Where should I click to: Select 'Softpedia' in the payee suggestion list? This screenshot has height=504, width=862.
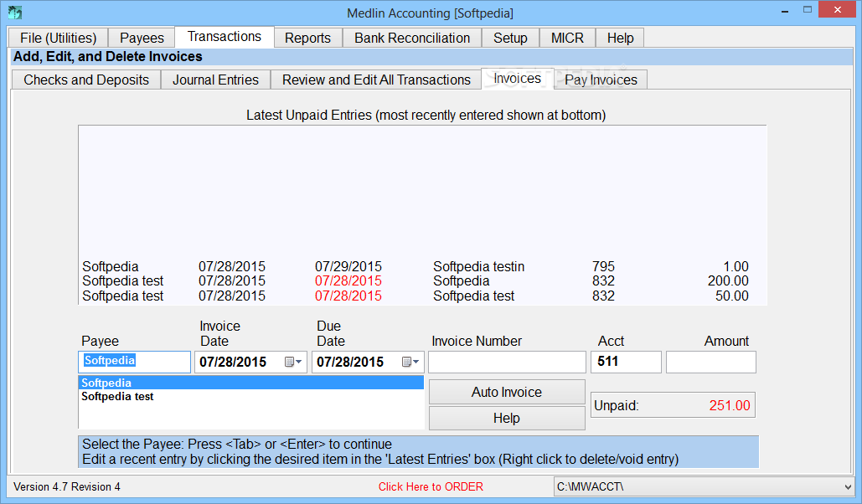pos(251,383)
